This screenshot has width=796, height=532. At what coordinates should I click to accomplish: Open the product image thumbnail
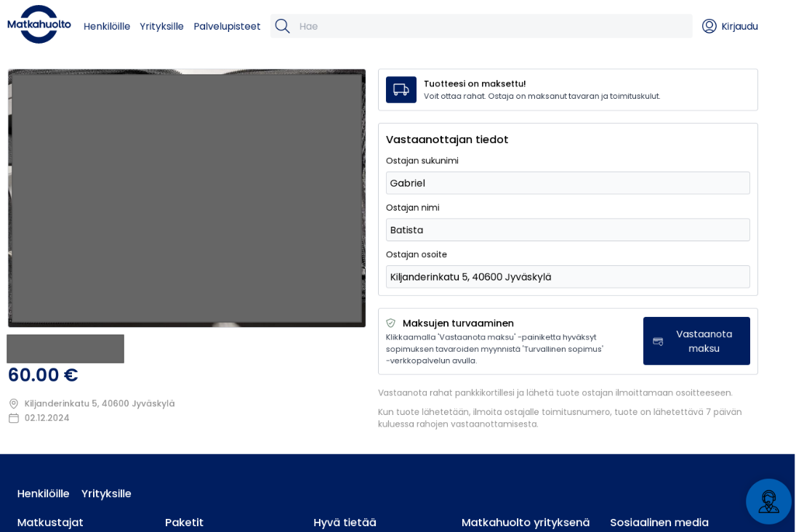click(65, 349)
